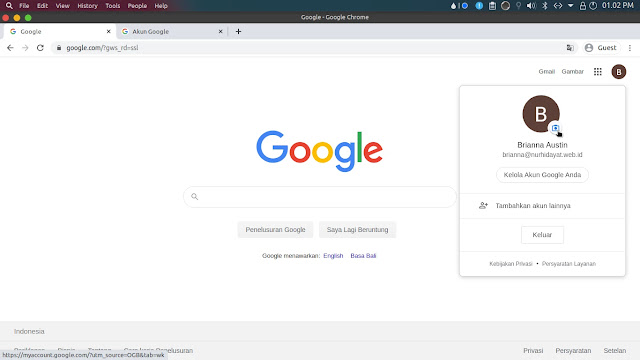Open Kebijakan Privasi link

pyautogui.click(x=511, y=264)
